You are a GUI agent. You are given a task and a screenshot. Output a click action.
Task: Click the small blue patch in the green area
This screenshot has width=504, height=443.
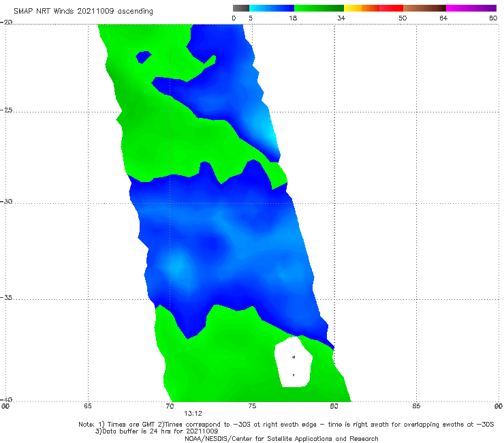[x=143, y=57]
